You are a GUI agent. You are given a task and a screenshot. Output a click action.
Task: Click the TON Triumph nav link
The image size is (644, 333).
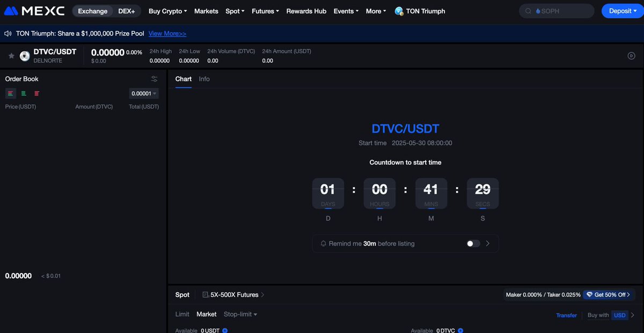point(426,11)
